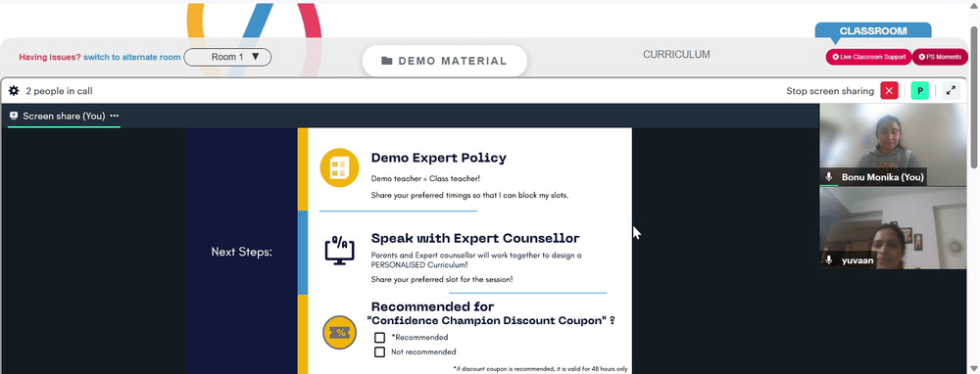Click 'Demo Expert Policy' heading

pos(439,158)
